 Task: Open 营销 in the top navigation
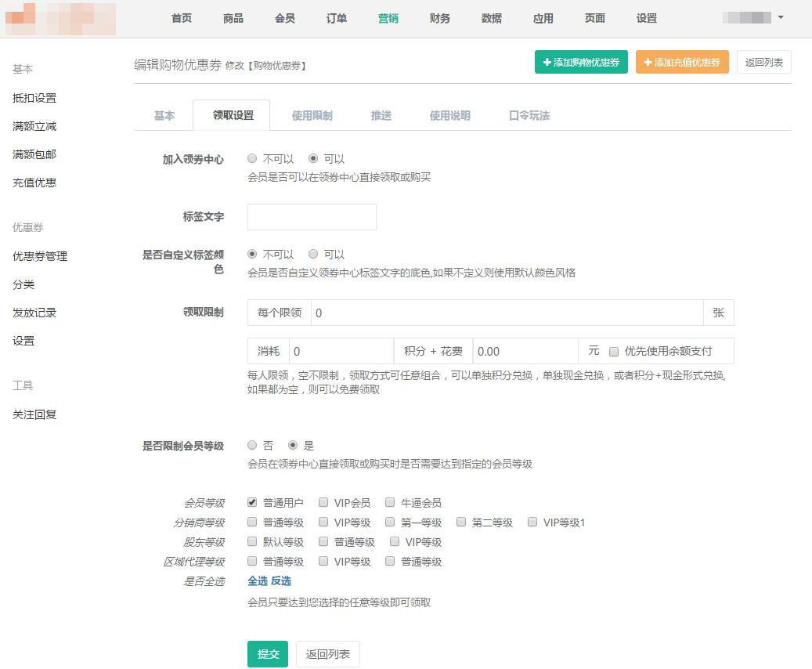click(388, 18)
